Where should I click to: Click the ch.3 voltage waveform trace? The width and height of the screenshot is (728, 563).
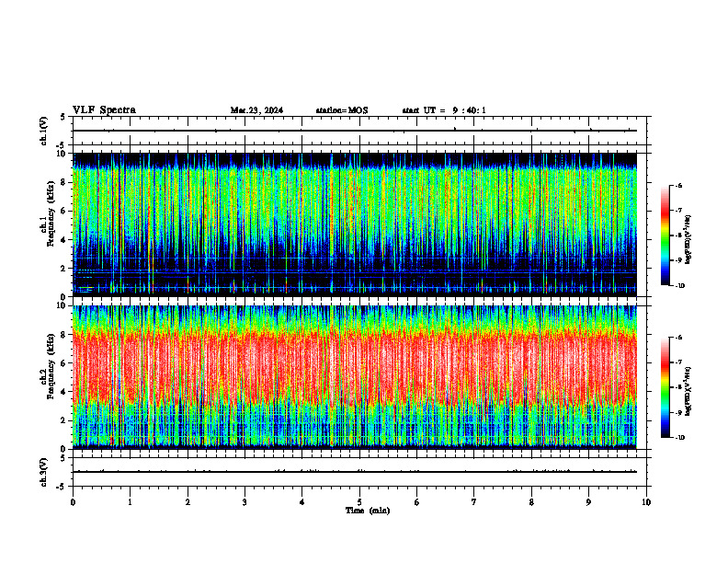tap(355, 472)
